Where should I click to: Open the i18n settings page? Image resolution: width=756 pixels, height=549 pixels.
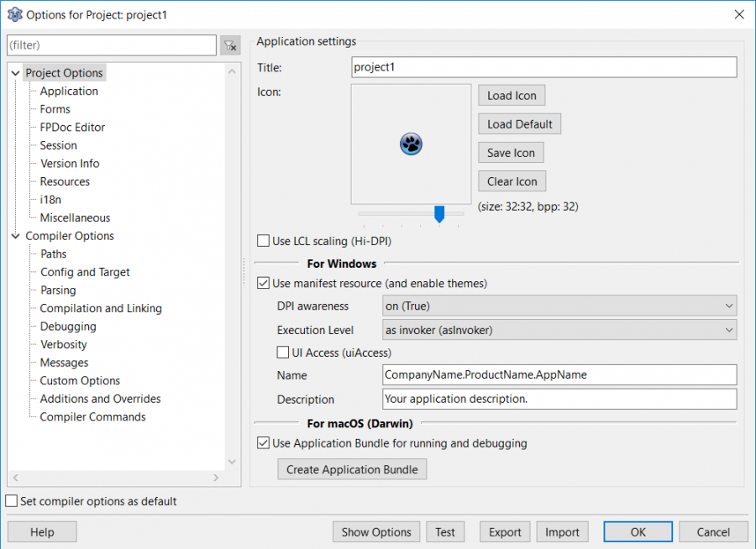click(50, 199)
